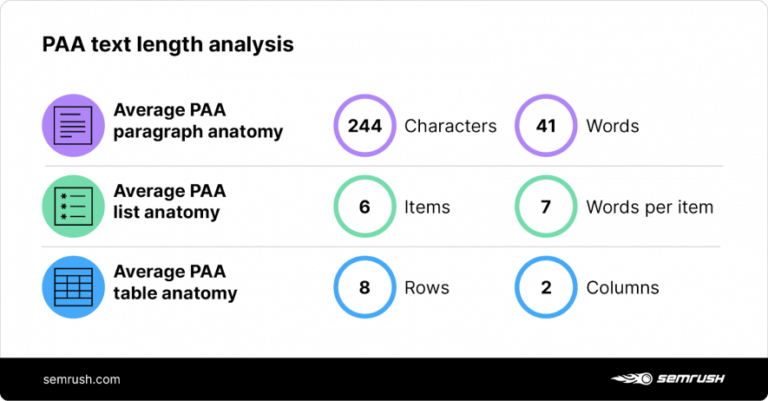Select the blue circle showing 8

coord(365,287)
